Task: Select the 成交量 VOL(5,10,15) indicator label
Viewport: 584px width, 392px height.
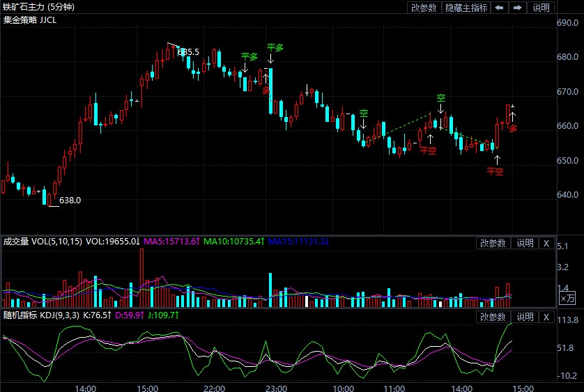Action: coord(43,242)
